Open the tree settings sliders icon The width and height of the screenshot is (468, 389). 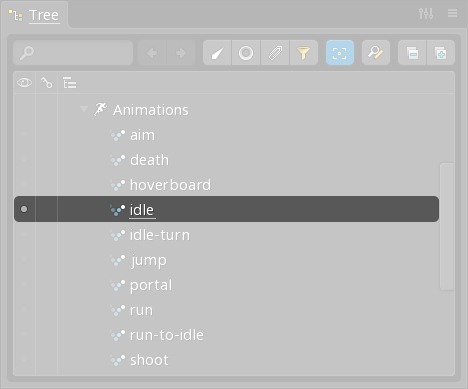tap(426, 13)
